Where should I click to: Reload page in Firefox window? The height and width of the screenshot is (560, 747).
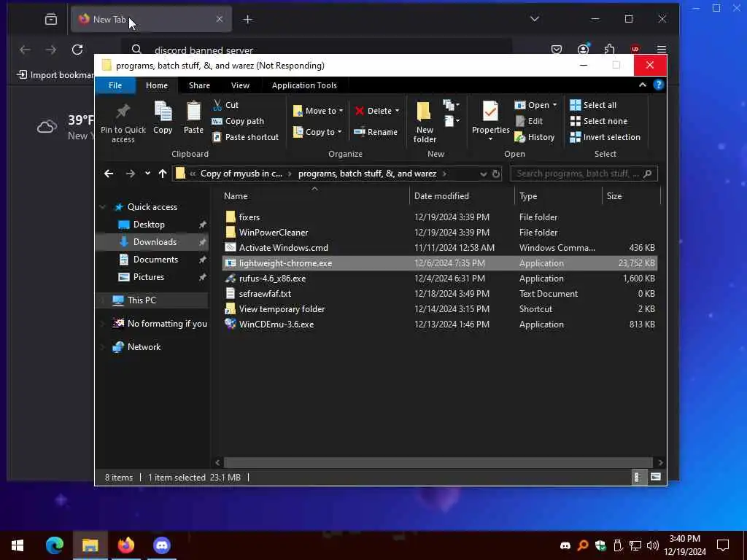click(77, 50)
